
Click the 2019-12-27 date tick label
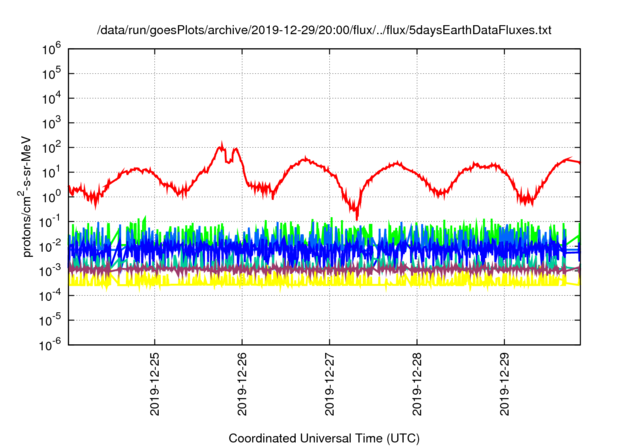[329, 383]
